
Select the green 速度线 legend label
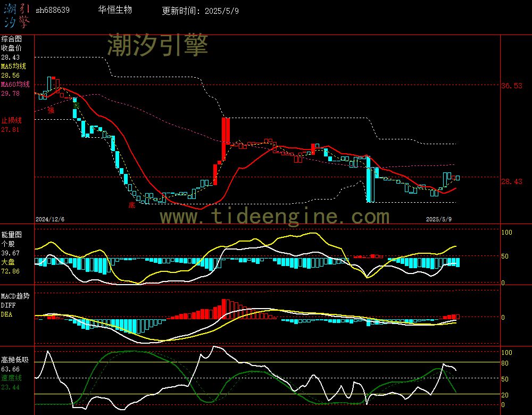pos(11,378)
